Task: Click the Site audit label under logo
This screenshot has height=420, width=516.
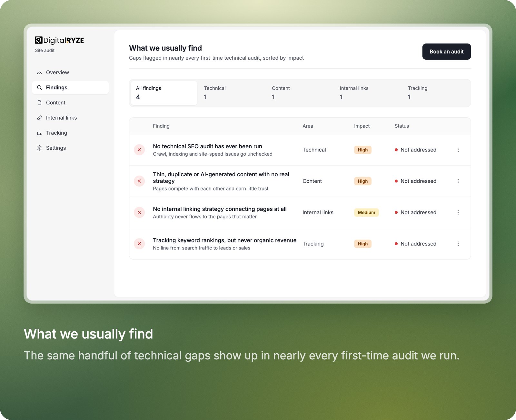Action: (x=45, y=50)
